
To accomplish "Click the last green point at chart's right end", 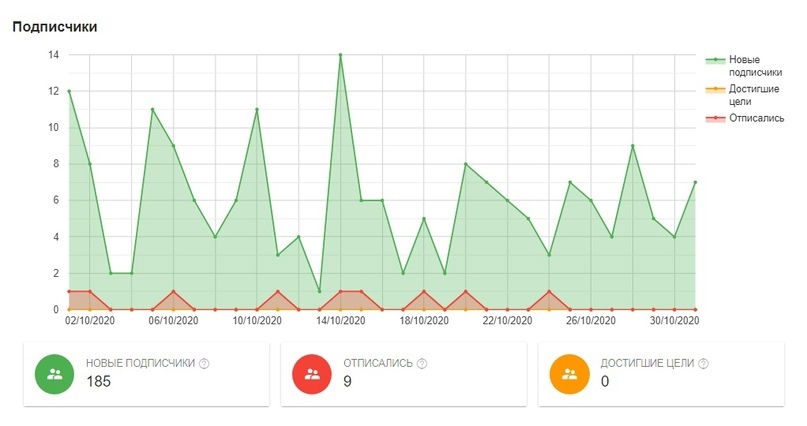I will coord(695,182).
